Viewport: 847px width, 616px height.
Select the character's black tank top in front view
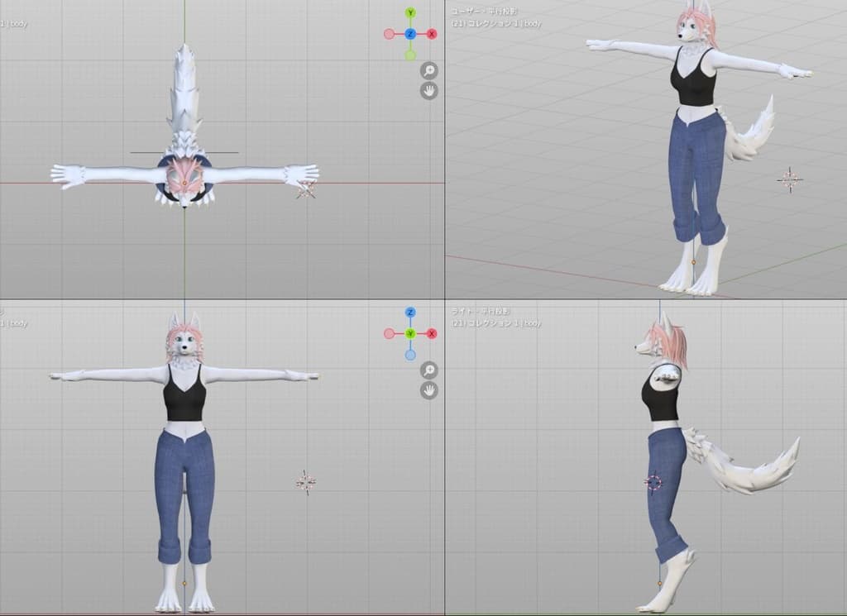pos(184,399)
